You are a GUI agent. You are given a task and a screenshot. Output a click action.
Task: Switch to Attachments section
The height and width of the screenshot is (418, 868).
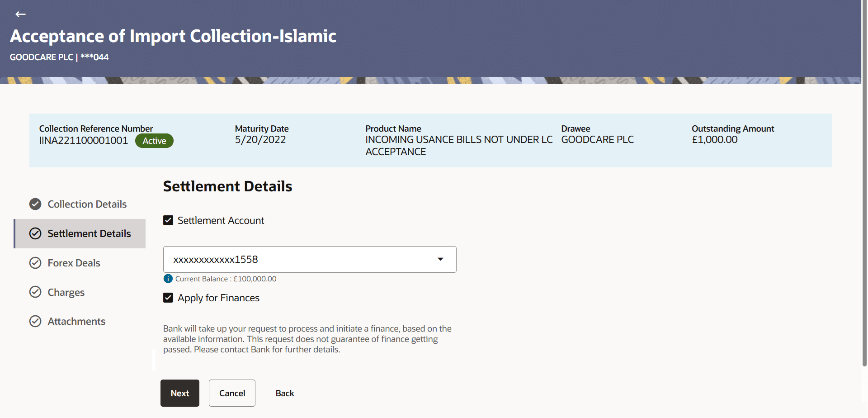click(76, 321)
